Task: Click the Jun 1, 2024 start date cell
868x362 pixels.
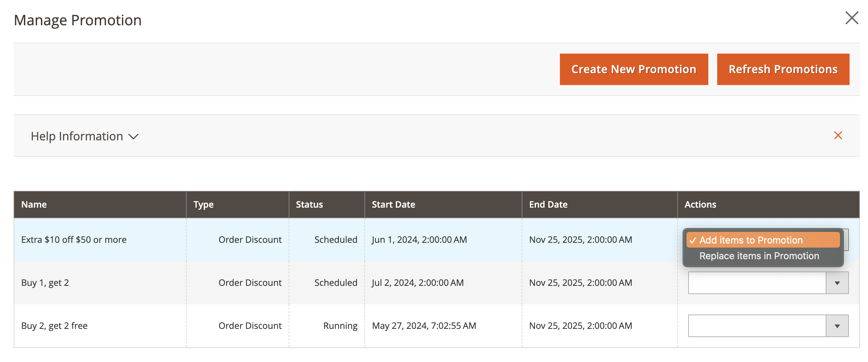Action: pyautogui.click(x=419, y=240)
